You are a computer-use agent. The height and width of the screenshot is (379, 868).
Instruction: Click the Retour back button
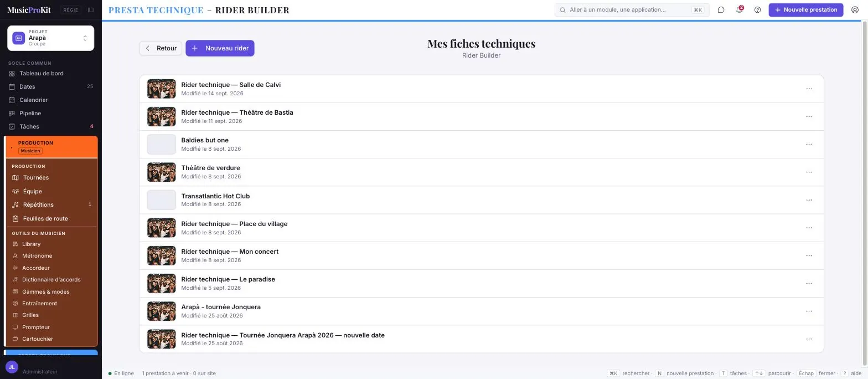point(161,48)
